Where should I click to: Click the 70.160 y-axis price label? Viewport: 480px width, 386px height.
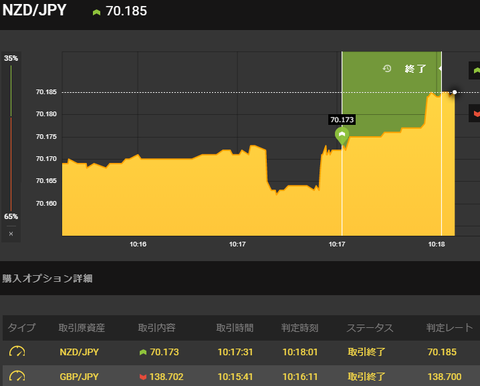46,203
